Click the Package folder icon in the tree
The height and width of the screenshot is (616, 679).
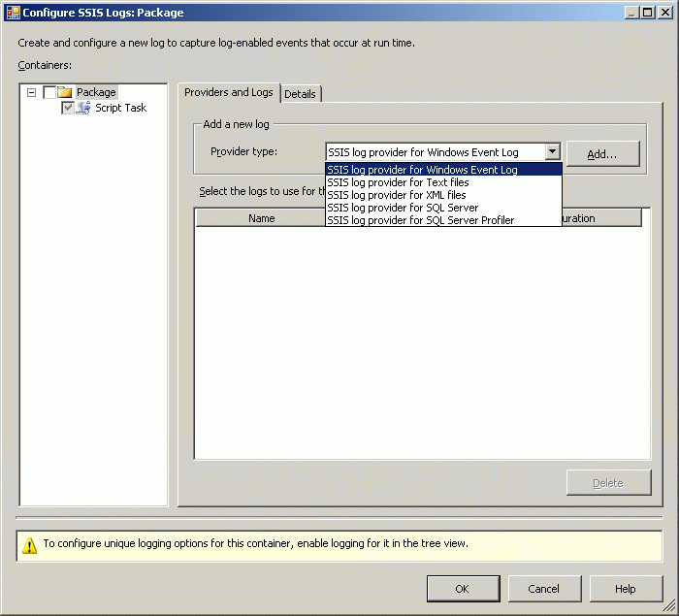pyautogui.click(x=65, y=92)
